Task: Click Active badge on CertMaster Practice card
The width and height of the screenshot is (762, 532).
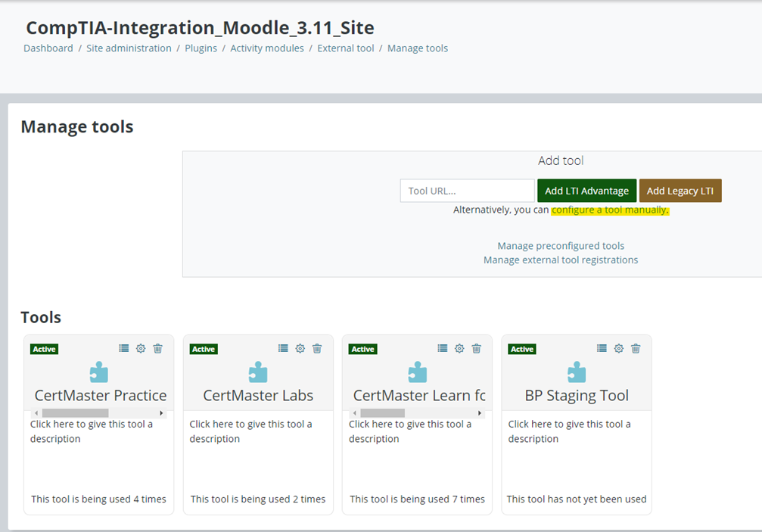Action: coord(44,350)
